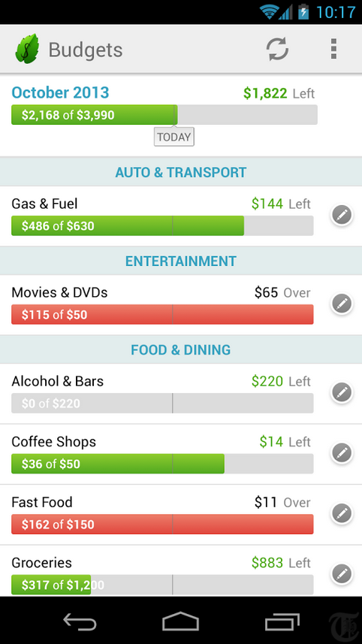The width and height of the screenshot is (362, 644).
Task: Edit the Coffee Shops budget pencil
Action: click(x=342, y=453)
